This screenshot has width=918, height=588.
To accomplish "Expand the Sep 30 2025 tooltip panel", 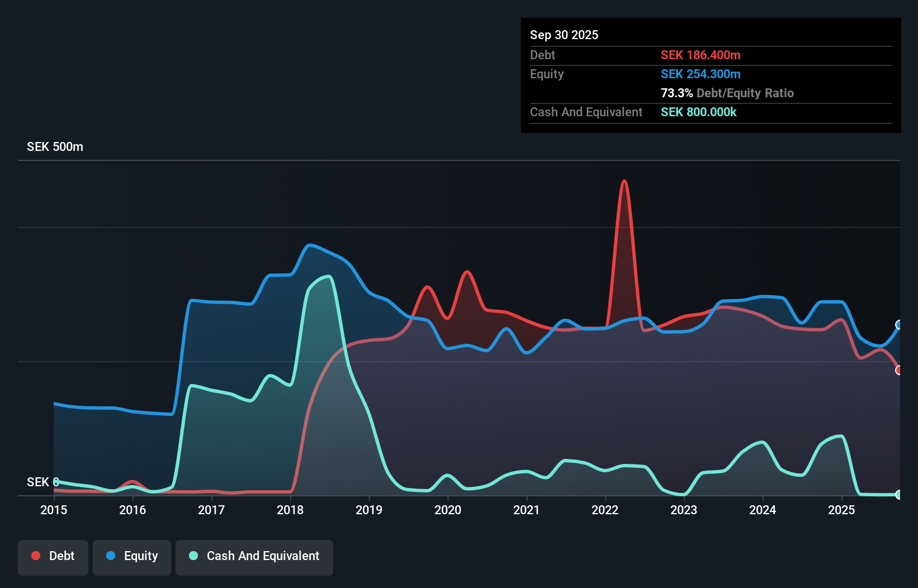I will (x=564, y=35).
